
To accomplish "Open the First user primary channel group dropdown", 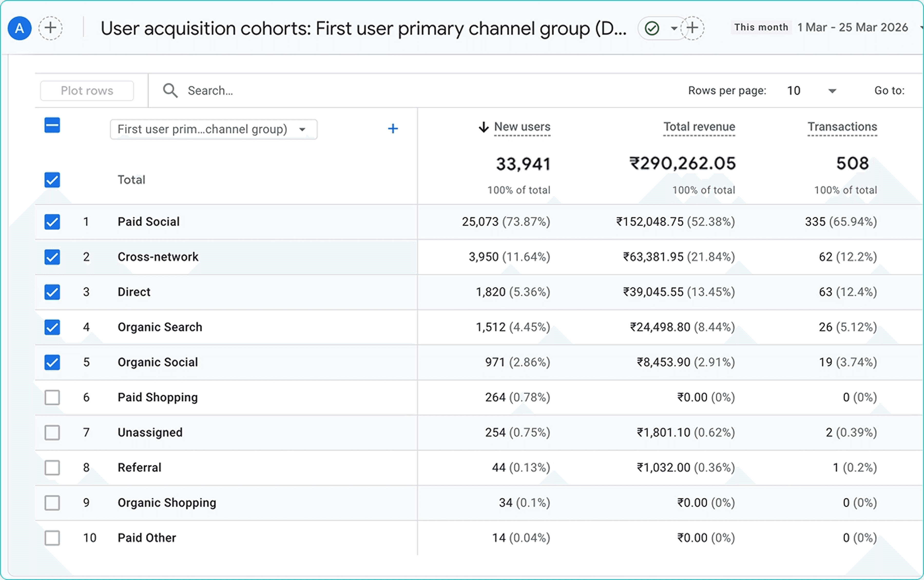I will click(x=213, y=129).
